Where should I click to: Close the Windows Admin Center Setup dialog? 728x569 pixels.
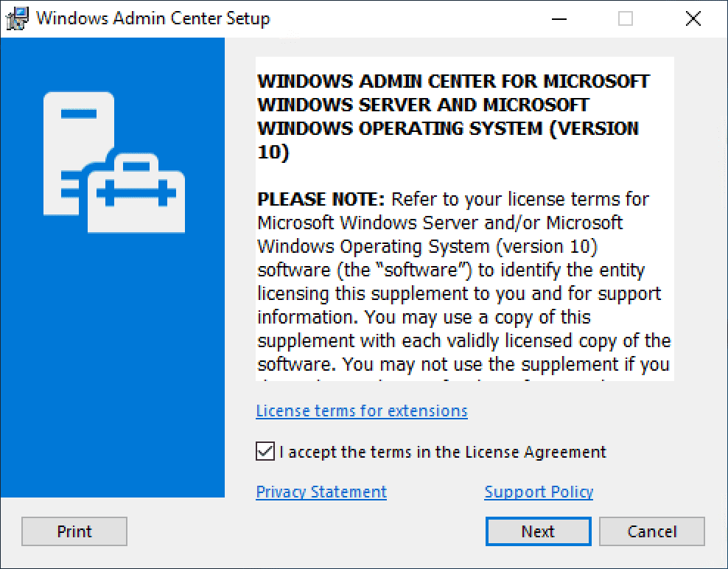coord(693,19)
